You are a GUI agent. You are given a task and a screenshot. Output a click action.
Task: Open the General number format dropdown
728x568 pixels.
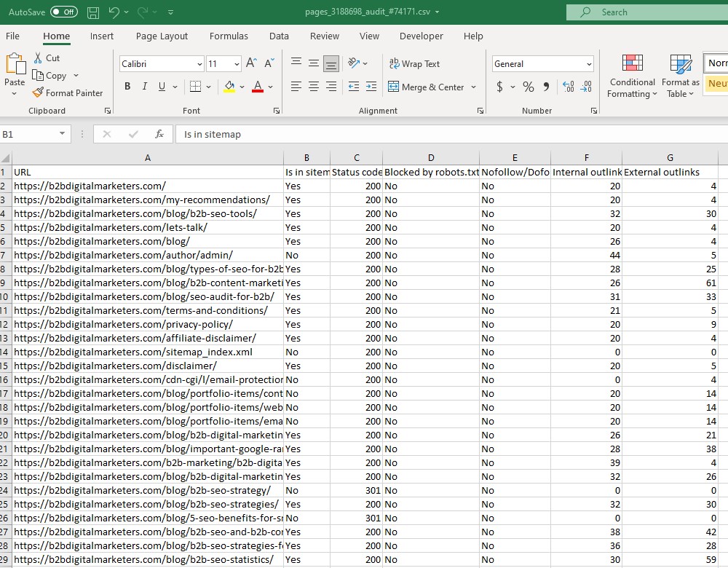point(589,64)
